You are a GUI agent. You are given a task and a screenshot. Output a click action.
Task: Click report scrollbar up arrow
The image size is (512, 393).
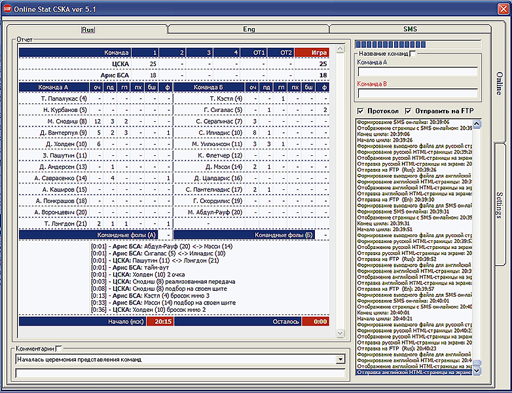coord(340,49)
